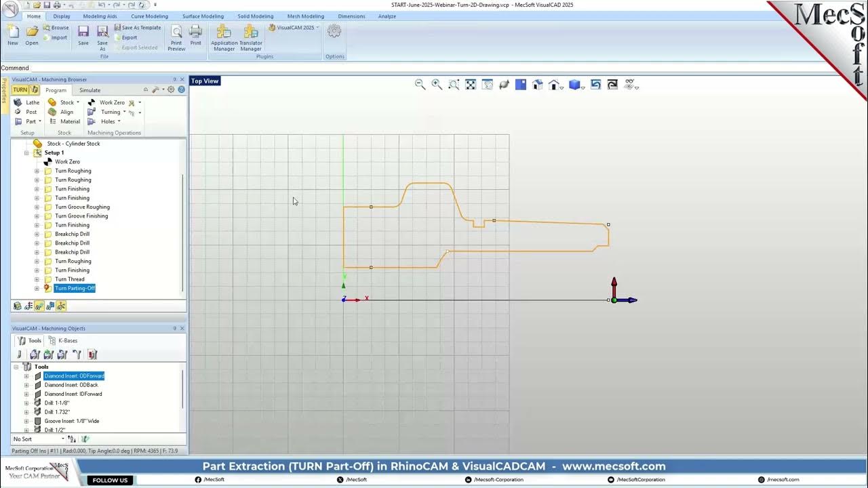Screen dimensions: 868x488
Task: Click the zoom out magnifier in viewport toolbar
Action: (x=420, y=85)
